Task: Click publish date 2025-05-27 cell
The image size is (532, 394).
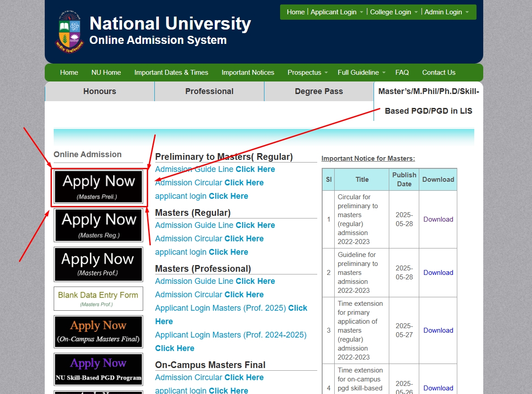Action: coord(404,330)
